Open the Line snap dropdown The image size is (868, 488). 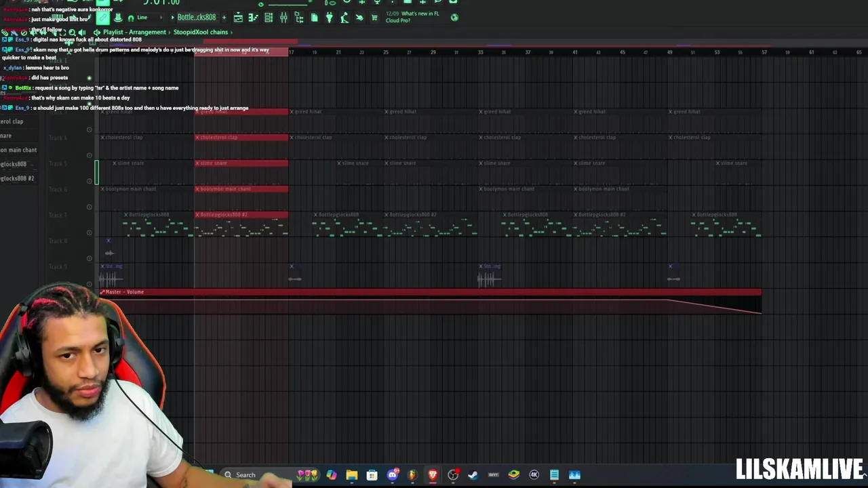(149, 18)
